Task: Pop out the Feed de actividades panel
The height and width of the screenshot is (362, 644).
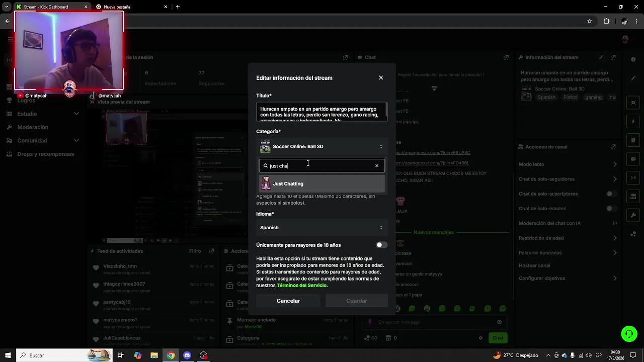Action: (x=212, y=251)
